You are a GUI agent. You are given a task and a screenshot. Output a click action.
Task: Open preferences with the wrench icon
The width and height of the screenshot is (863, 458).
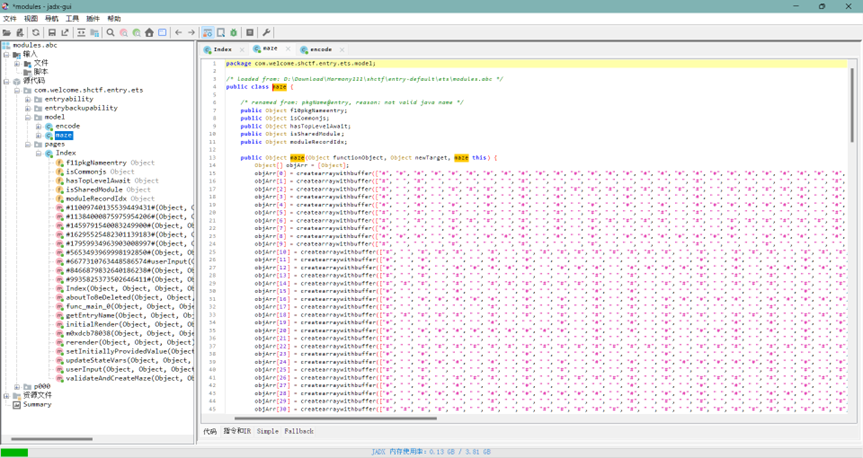coord(266,32)
